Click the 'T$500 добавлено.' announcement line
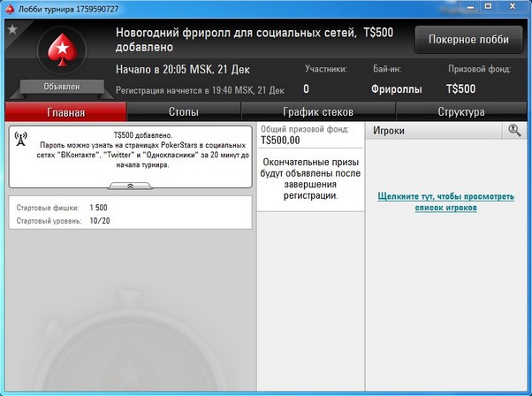Screen dimensions: 532x396 click(x=143, y=135)
